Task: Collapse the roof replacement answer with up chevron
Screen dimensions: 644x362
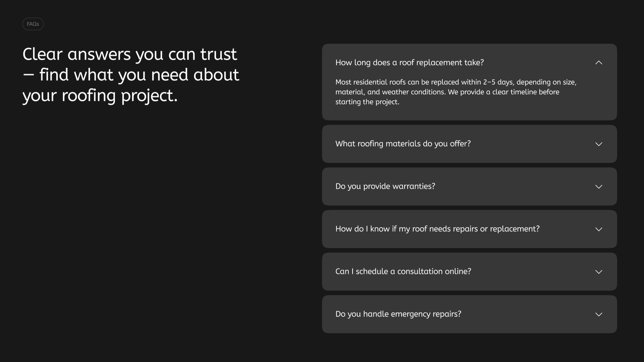Action: [x=599, y=63]
